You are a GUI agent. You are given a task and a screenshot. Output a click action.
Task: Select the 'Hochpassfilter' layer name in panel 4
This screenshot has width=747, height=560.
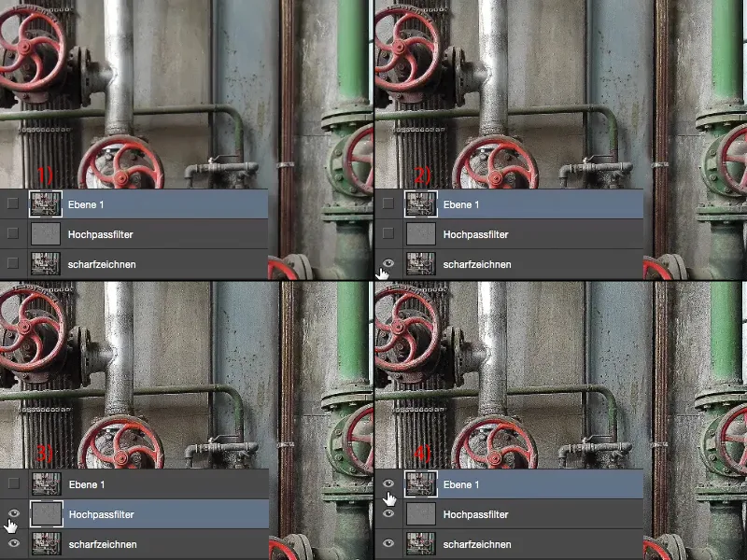pos(476,514)
